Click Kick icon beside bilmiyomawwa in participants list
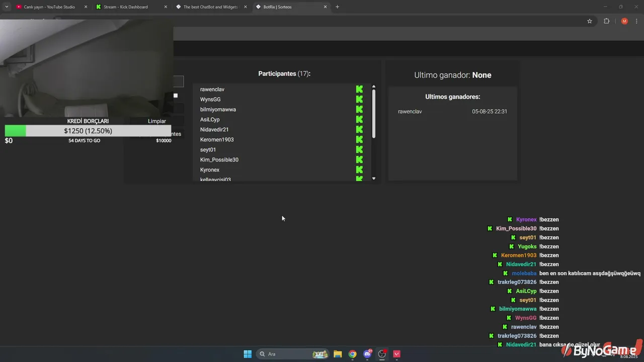644x362 pixels. (x=359, y=109)
